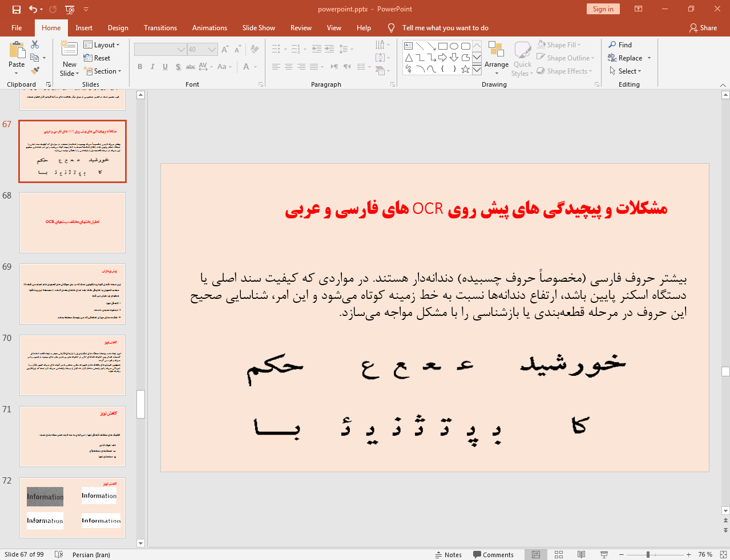Click the Quick Styles icon

[x=522, y=50]
